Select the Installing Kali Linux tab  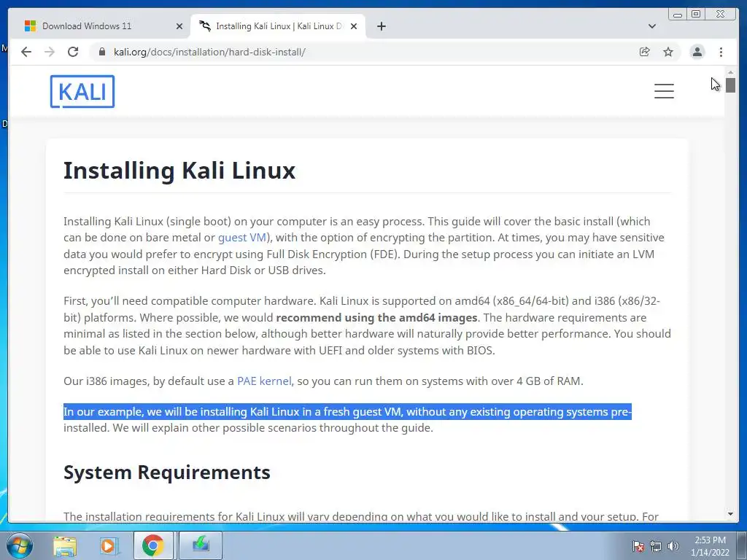(x=278, y=26)
